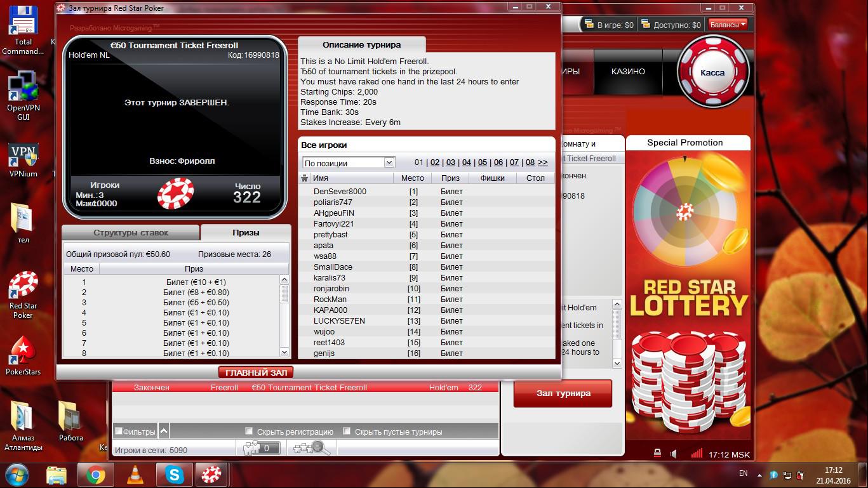Open the VPNium desktop shortcut

[23, 161]
